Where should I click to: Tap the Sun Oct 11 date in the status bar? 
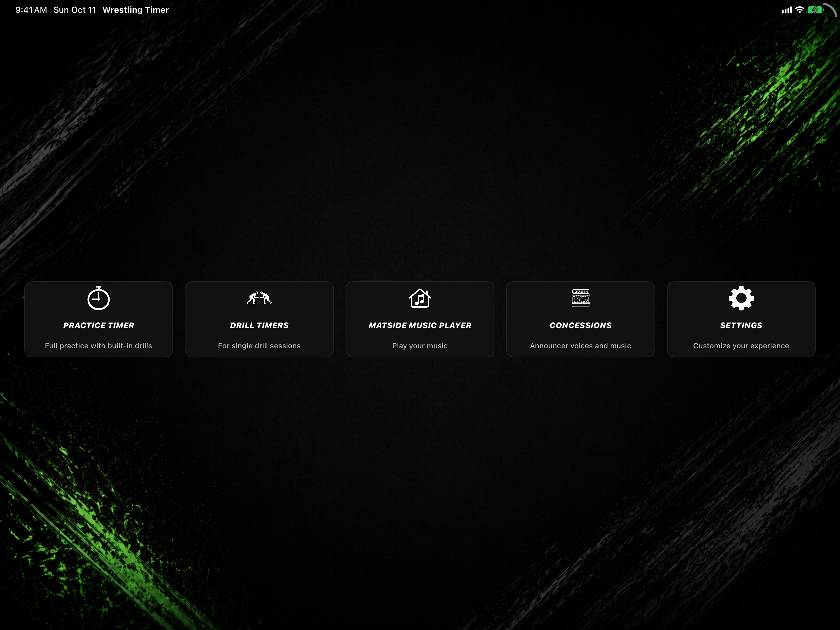point(74,10)
